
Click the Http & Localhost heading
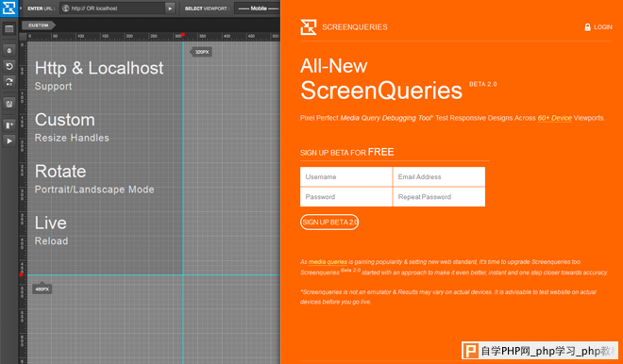[x=99, y=68]
